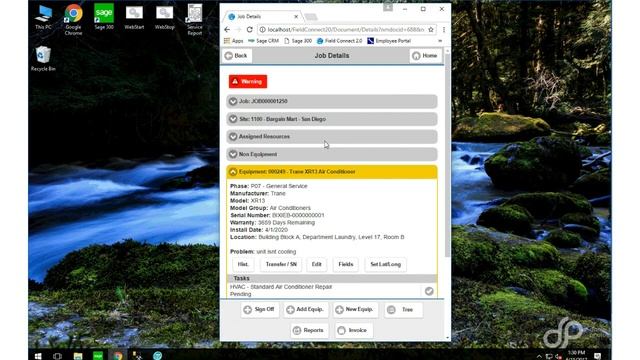Open a new browser tab
This screenshot has width=640, height=360.
(311, 17)
